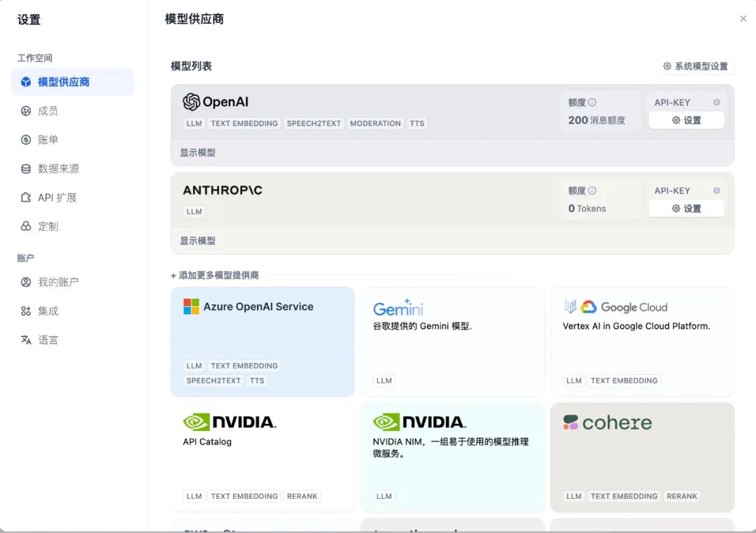Open 我的账户 in the sidebar
The height and width of the screenshot is (533, 756).
tap(57, 282)
